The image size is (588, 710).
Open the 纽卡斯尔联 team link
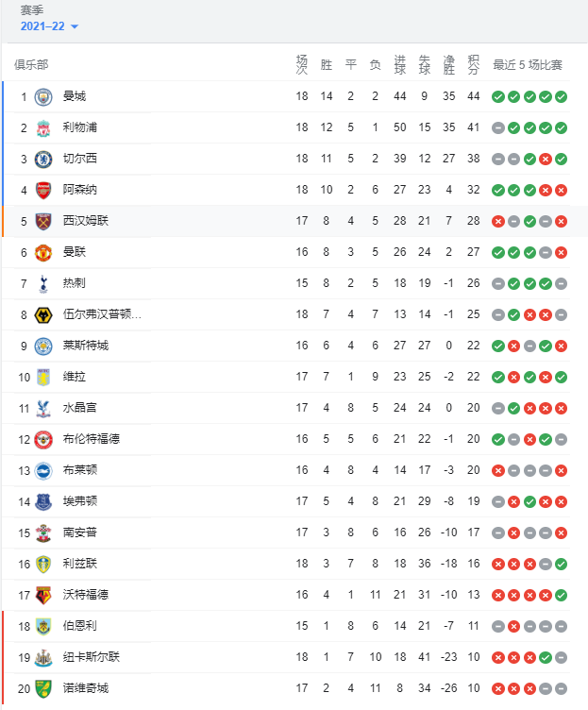pyautogui.click(x=91, y=657)
